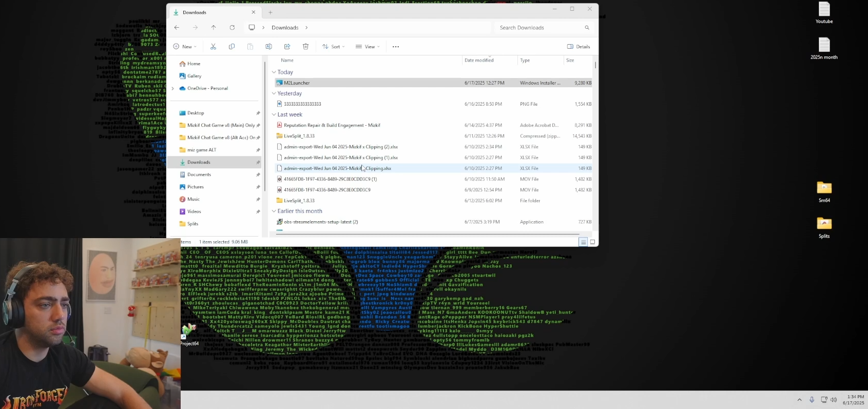Open Music in the navigation pane
Screen dimensions: 868x409
pyautogui.click(x=194, y=199)
